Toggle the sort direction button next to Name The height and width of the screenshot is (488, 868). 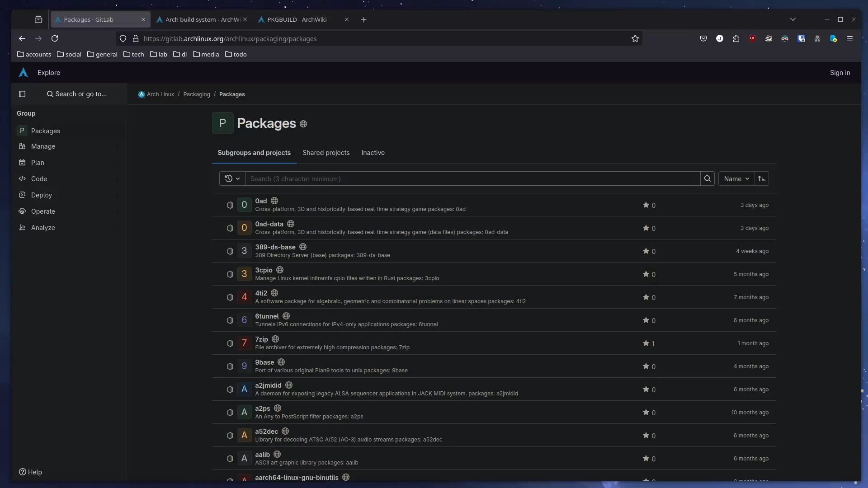tap(762, 179)
